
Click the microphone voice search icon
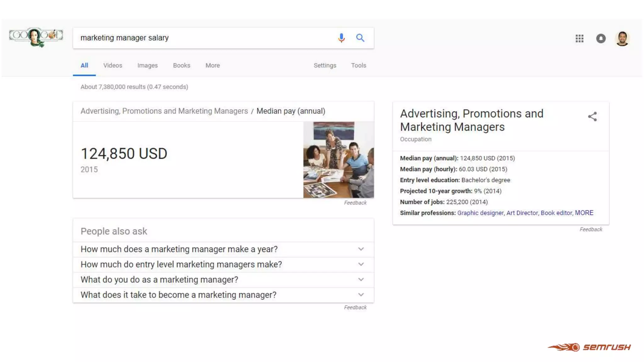click(341, 38)
